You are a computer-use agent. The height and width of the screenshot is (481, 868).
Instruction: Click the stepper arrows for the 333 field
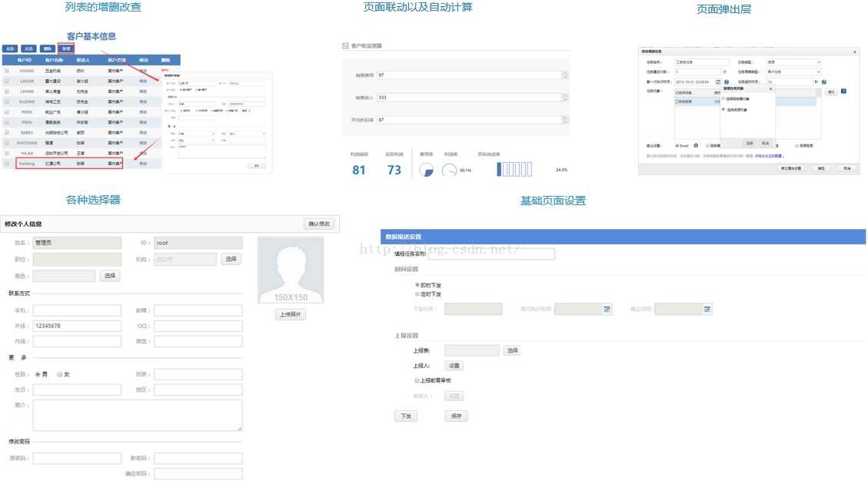(564, 98)
